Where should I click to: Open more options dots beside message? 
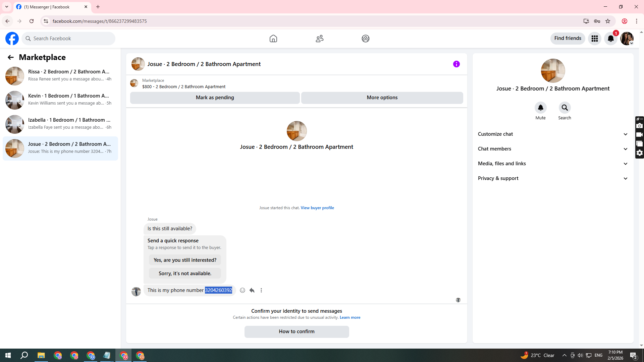[x=261, y=290]
